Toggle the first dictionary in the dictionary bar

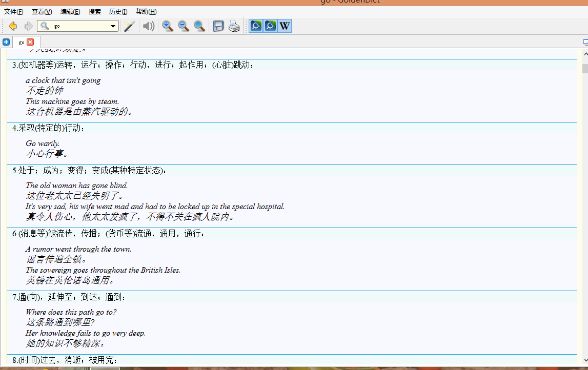tap(256, 26)
